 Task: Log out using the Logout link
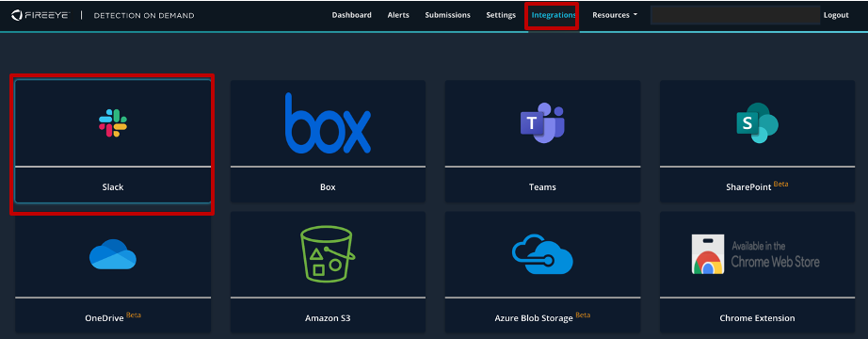tap(836, 15)
